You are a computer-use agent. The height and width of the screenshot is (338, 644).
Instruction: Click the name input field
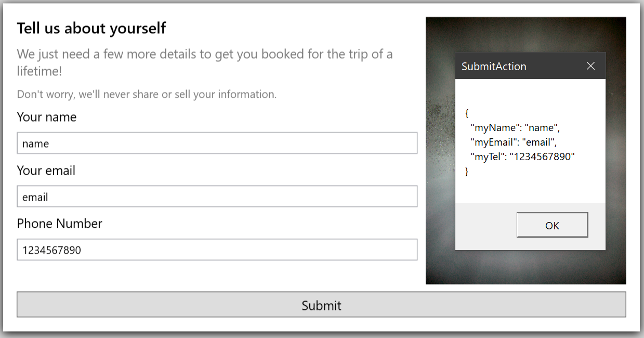point(217,143)
